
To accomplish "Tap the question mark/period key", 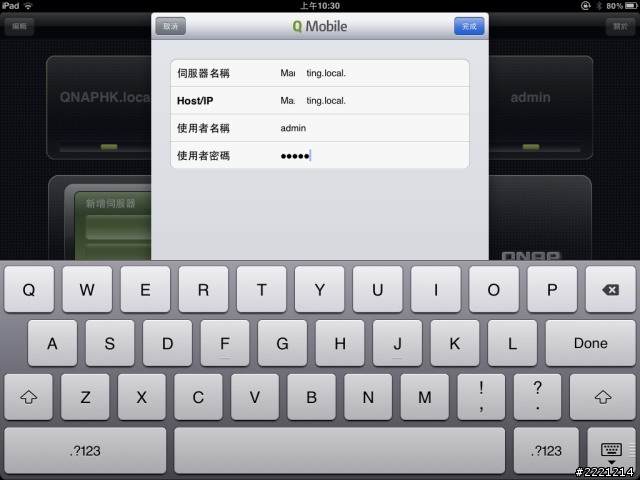I will click(x=538, y=397).
